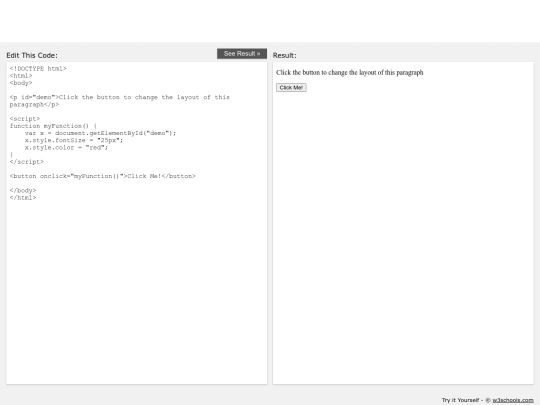This screenshot has height=405, width=540.
Task: Click the closing </body> tag line
Action: 23,190
